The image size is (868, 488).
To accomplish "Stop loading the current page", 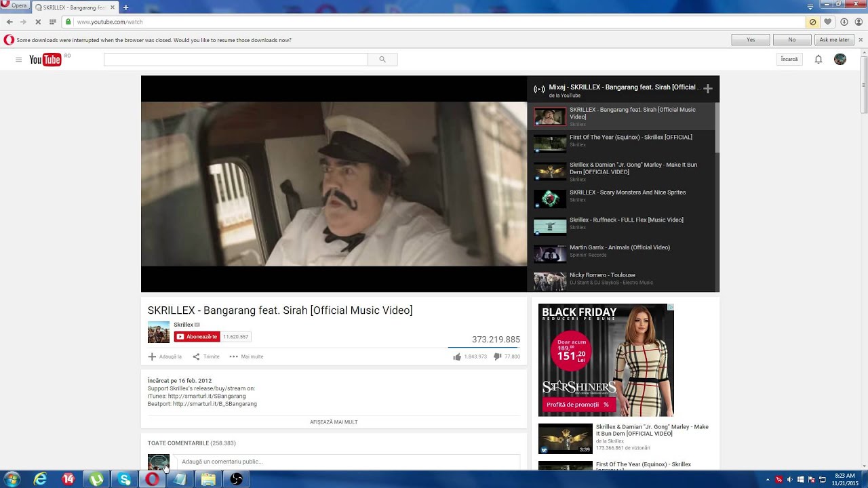I will [38, 22].
